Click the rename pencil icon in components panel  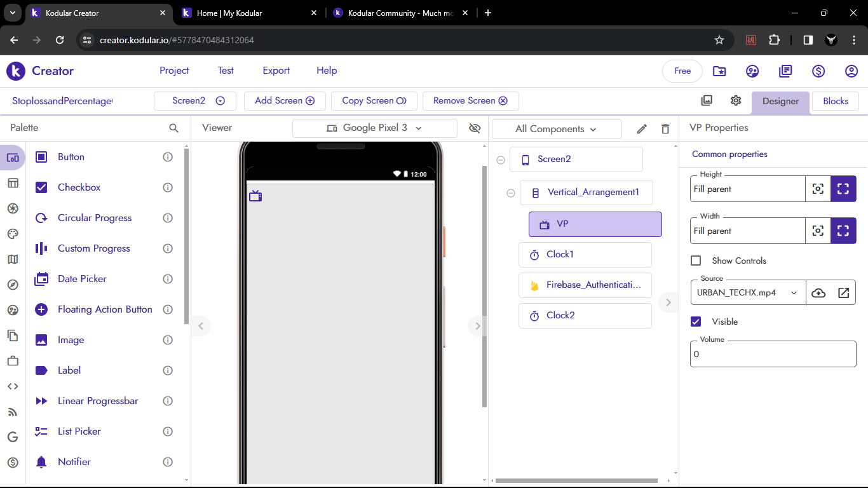642,129
